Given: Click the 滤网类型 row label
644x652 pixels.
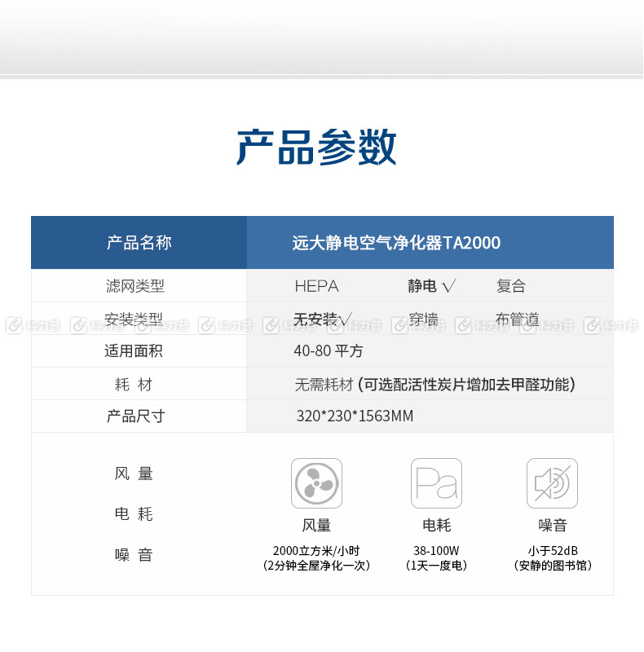Looking at the screenshot, I should coord(135,286).
